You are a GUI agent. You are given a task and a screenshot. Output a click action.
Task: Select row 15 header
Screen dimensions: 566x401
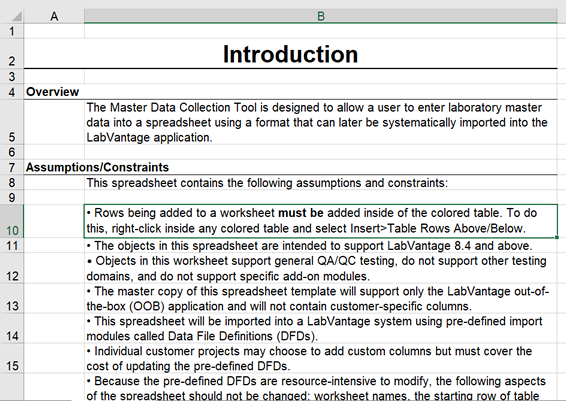(x=12, y=358)
